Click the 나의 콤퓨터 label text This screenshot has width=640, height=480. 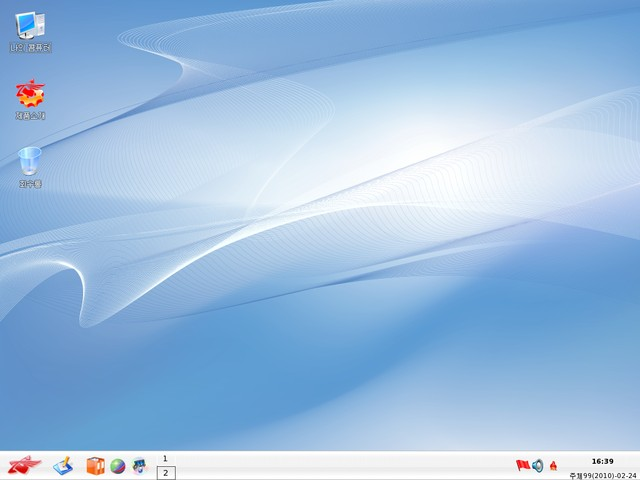31,48
